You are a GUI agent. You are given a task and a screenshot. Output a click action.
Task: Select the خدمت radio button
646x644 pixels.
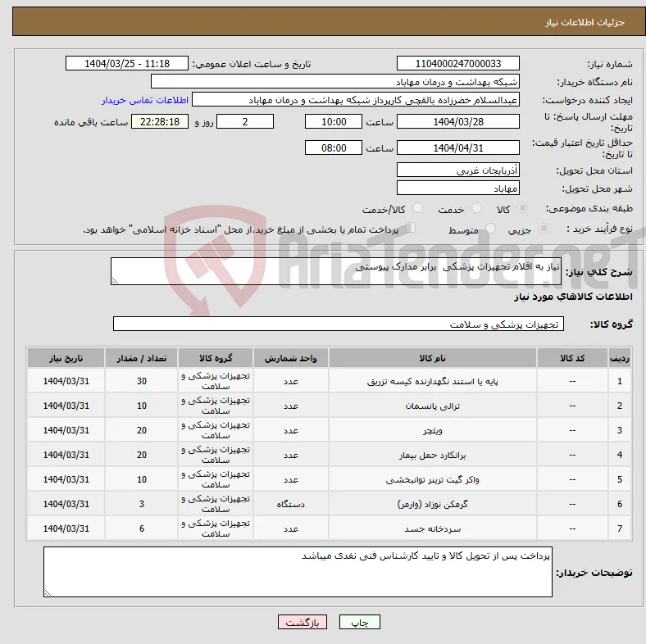[x=476, y=208]
